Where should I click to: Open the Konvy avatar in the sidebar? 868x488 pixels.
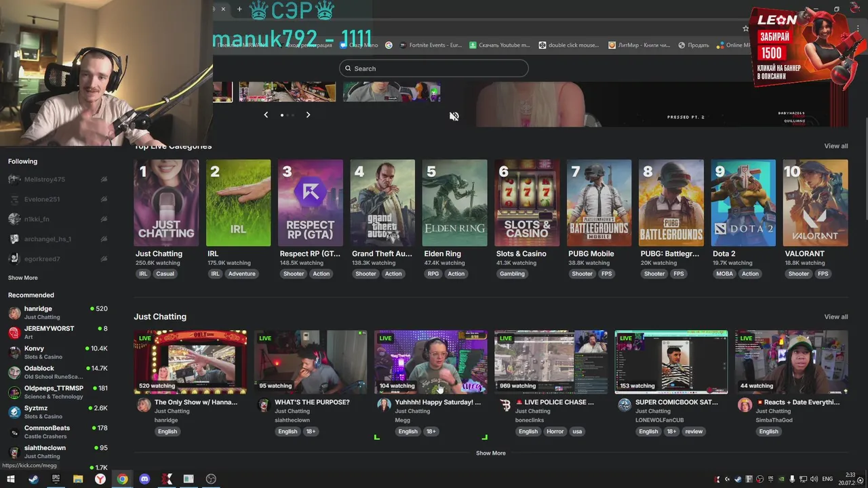click(x=14, y=352)
